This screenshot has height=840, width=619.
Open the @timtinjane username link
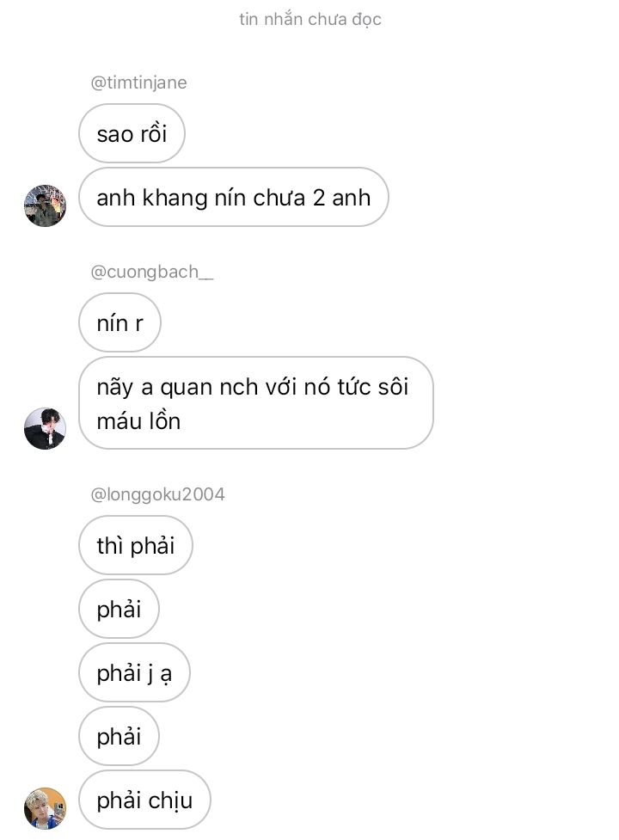(x=138, y=83)
